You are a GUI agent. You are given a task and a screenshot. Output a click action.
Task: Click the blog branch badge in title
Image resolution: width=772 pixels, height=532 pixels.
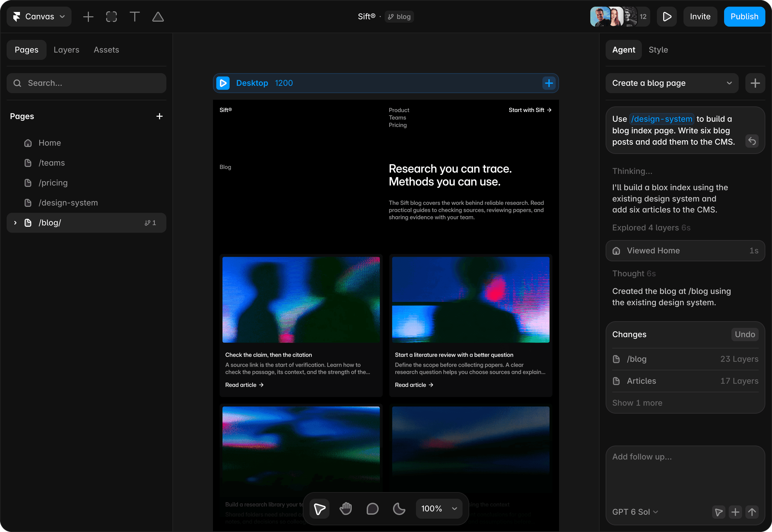coord(399,17)
